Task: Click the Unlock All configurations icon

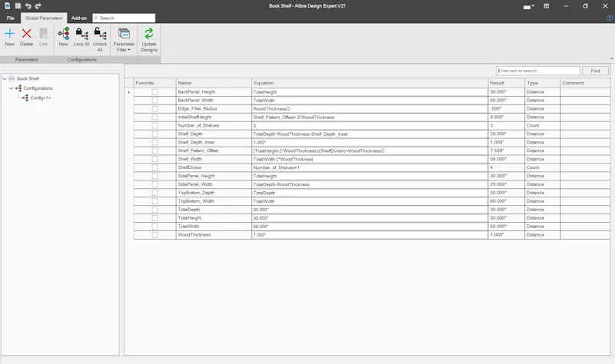Action: (x=100, y=34)
